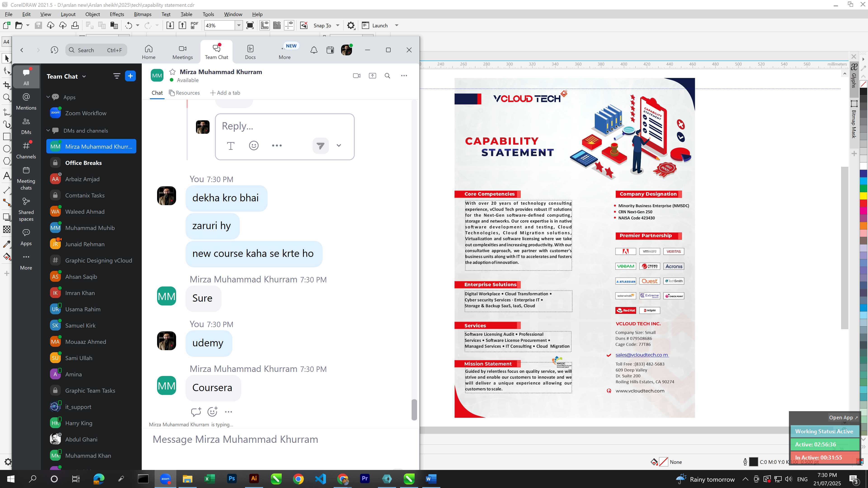Click Open App on time tracker widget
This screenshot has height=488, width=868.
(843, 418)
